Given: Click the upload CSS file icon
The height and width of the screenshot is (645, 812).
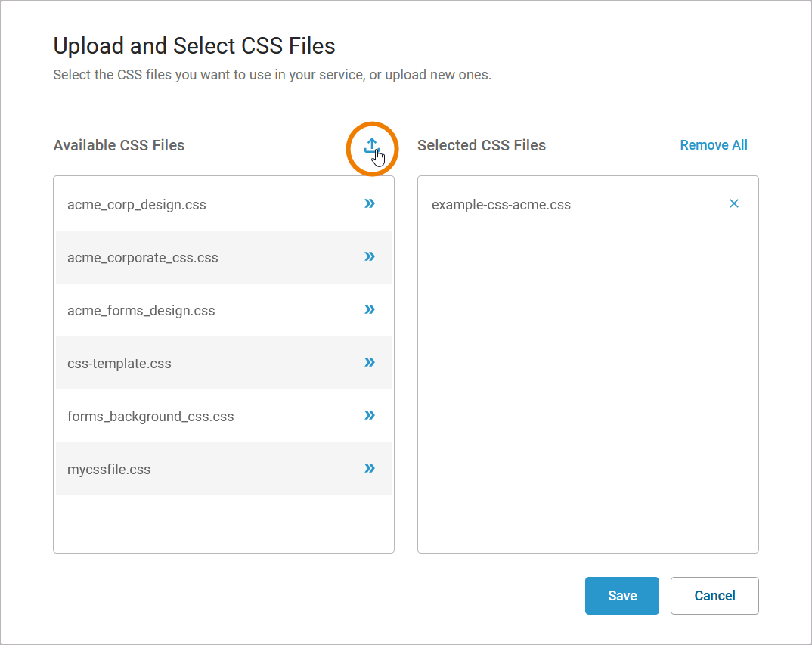Looking at the screenshot, I should [x=371, y=145].
